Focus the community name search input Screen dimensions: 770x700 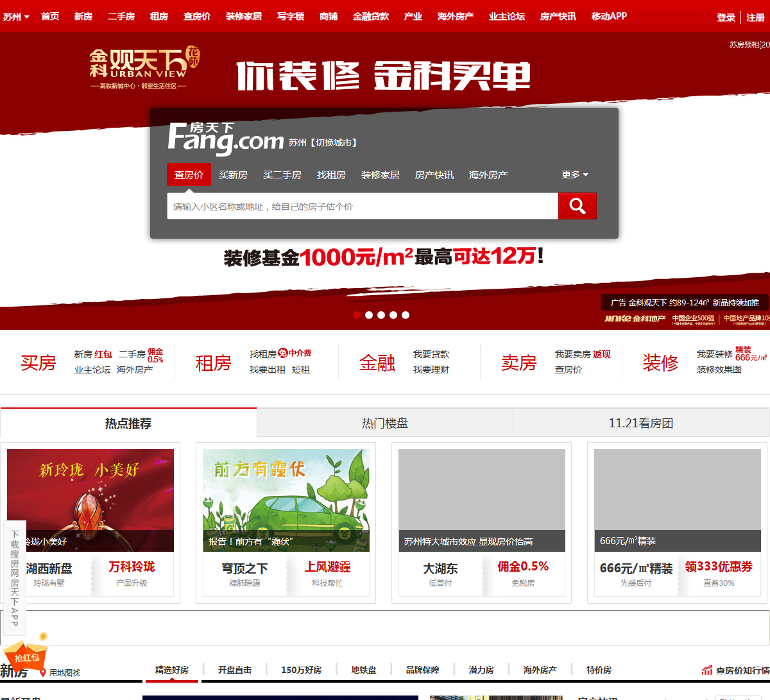[363, 206]
